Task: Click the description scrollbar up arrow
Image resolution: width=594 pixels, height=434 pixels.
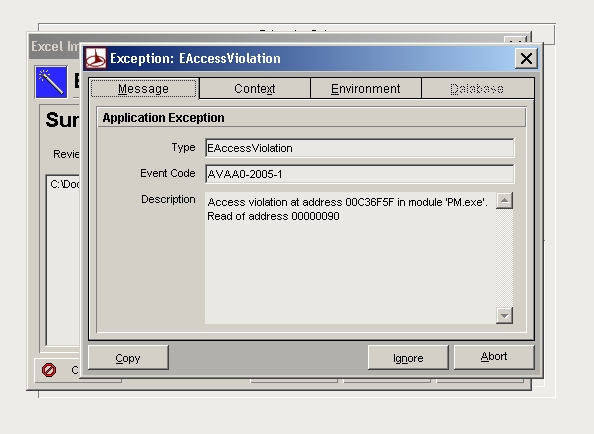Action: pyautogui.click(x=504, y=200)
